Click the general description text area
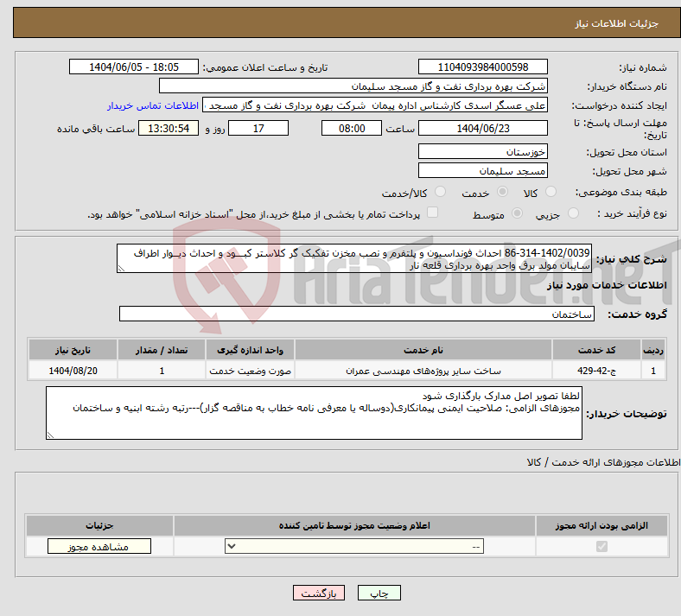 point(354,258)
